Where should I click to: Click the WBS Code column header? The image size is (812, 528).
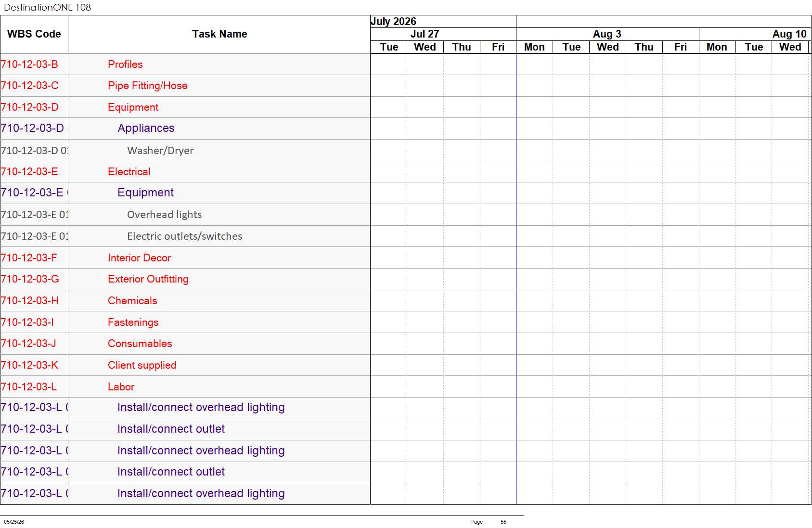(34, 34)
